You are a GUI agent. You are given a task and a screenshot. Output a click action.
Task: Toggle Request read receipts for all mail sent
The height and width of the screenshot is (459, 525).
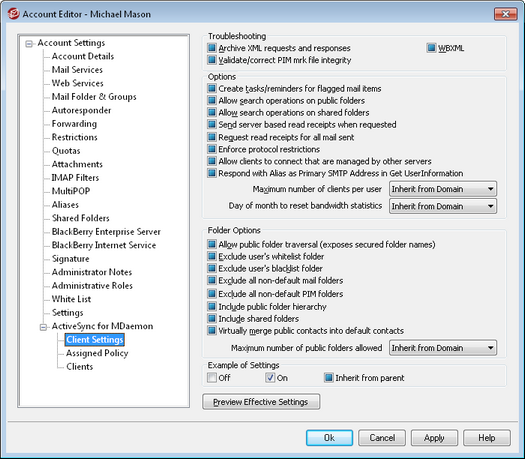pos(212,137)
